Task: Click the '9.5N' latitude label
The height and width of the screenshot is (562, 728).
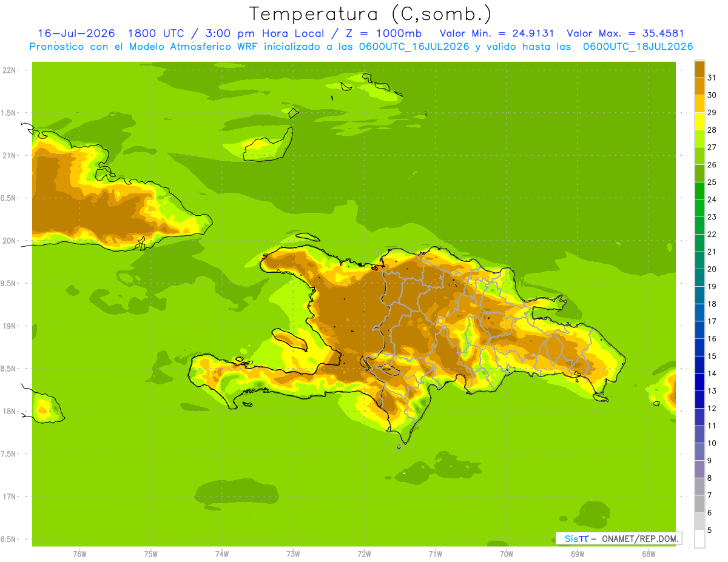Action: coord(8,283)
